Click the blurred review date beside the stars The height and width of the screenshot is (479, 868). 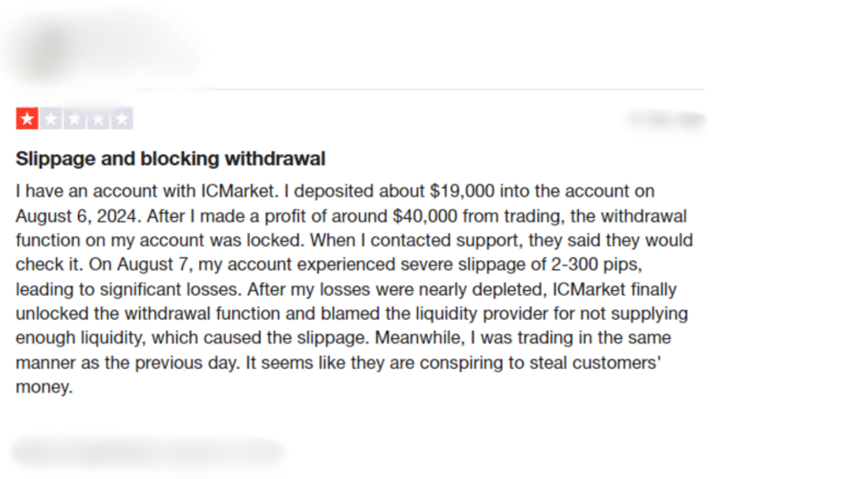point(666,119)
